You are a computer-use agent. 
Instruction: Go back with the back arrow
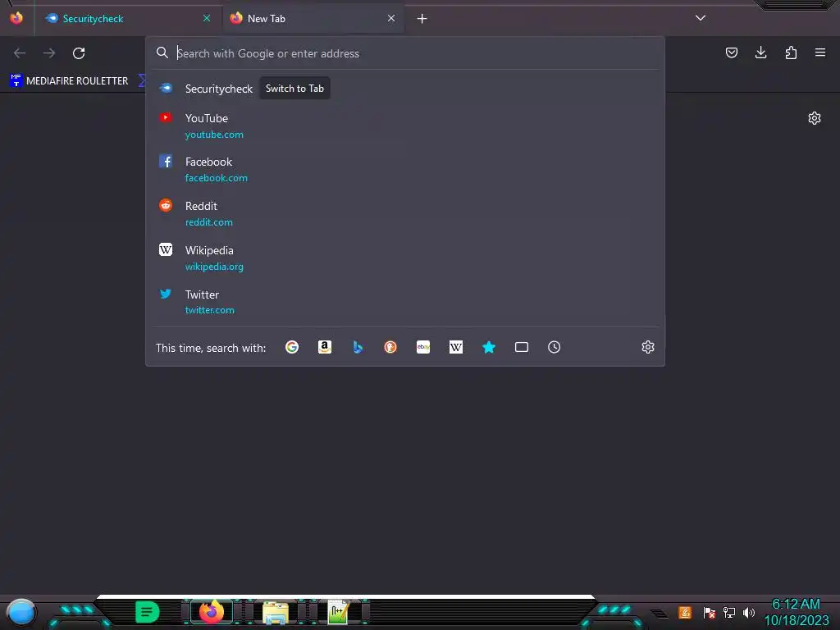[20, 53]
